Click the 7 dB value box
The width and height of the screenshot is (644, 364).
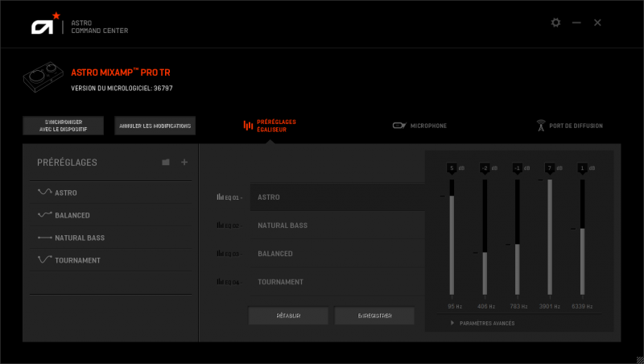[x=550, y=168]
